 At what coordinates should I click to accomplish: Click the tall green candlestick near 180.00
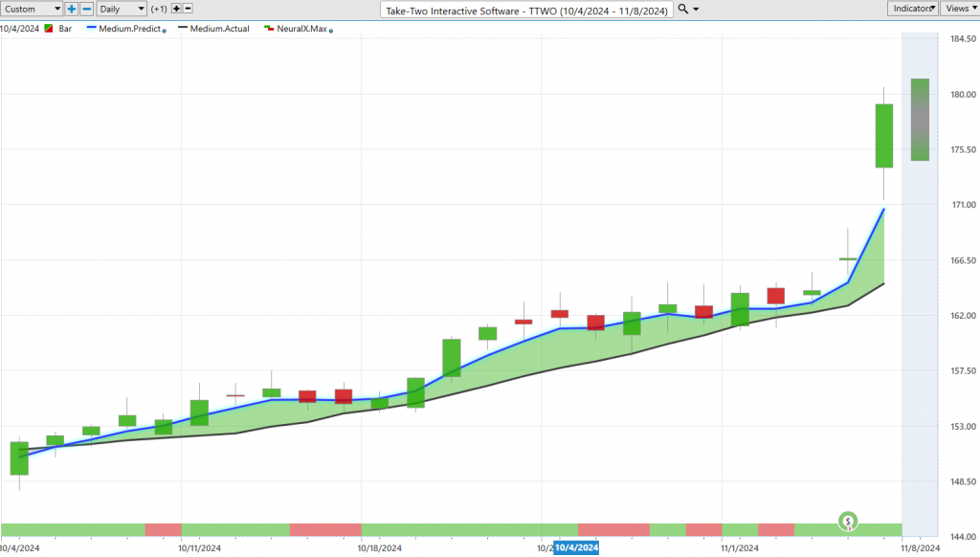[x=884, y=135]
